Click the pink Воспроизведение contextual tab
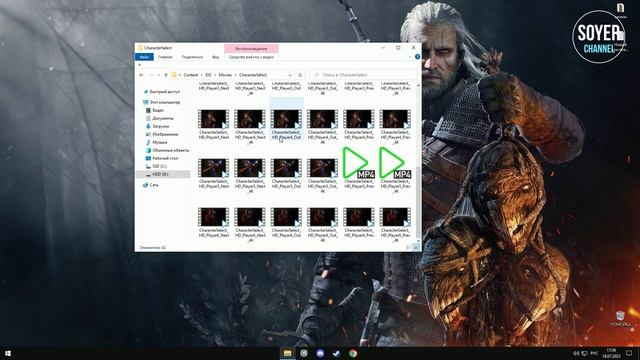640x360 pixels. [x=251, y=49]
